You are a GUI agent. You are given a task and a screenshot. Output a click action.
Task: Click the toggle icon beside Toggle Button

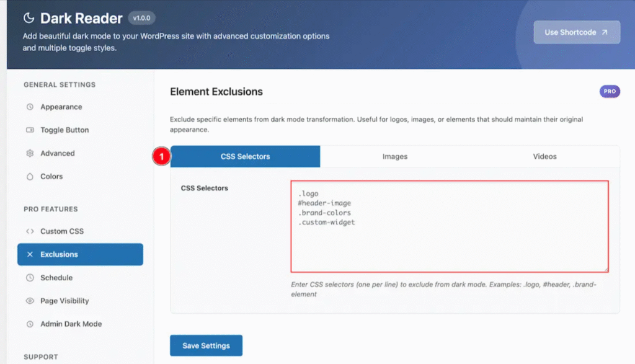point(30,130)
